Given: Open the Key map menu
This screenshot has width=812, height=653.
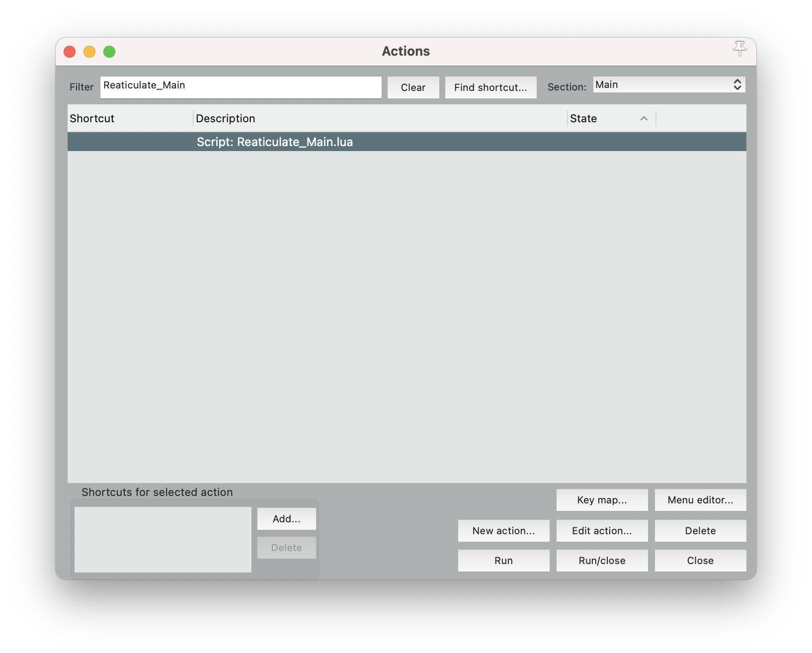Looking at the screenshot, I should coord(602,500).
